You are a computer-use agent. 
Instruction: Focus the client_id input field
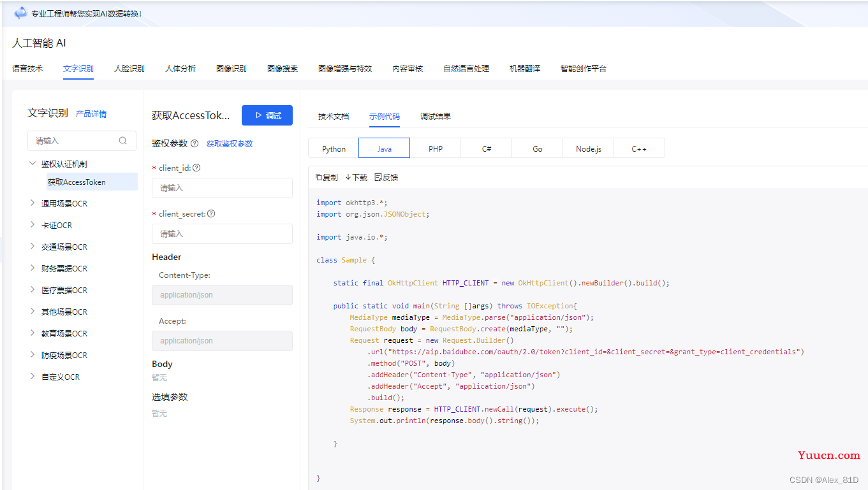[222, 188]
